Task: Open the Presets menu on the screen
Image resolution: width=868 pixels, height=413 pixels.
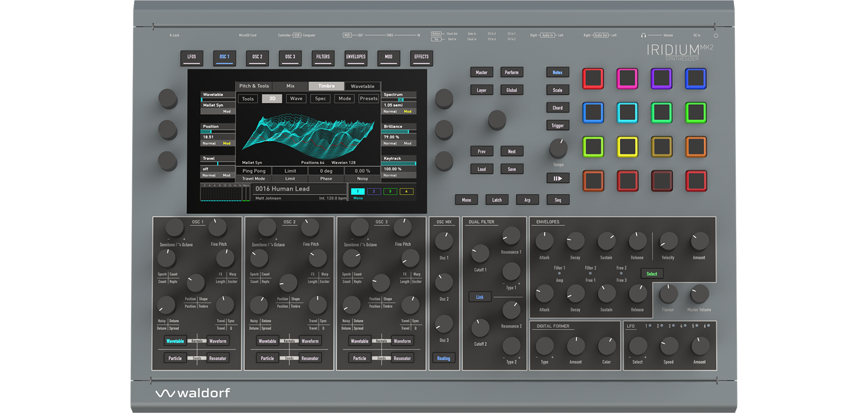Action: [368, 99]
